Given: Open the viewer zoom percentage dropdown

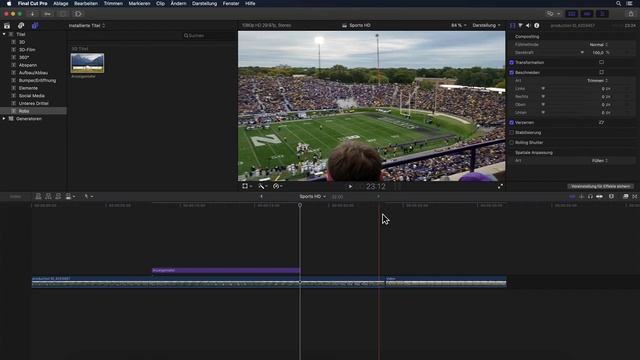Looking at the screenshot, I should (459, 25).
